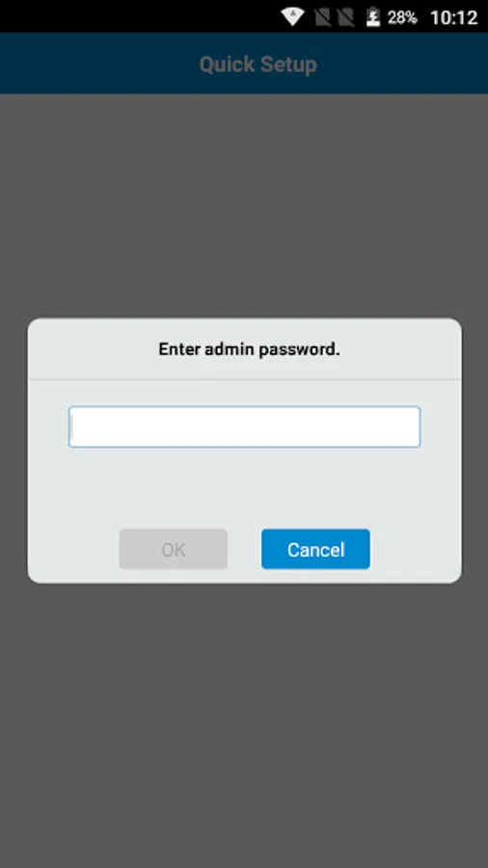
Task: Tap the Quick Setup title text
Action: coord(258,65)
